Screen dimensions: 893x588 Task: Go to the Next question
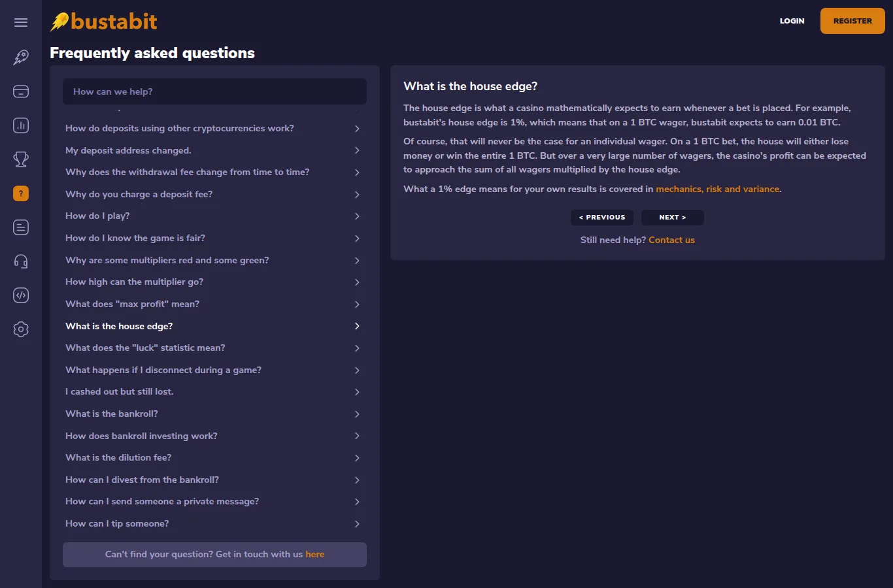[x=673, y=218]
